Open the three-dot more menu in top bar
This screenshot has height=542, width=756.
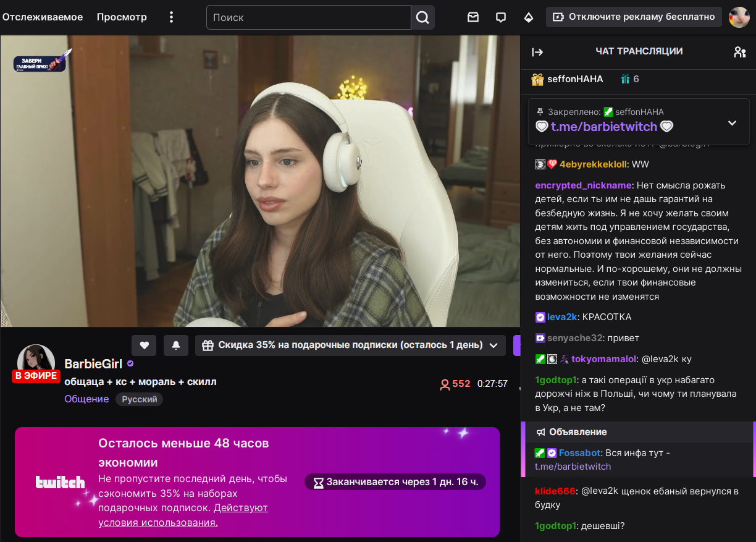(x=172, y=17)
